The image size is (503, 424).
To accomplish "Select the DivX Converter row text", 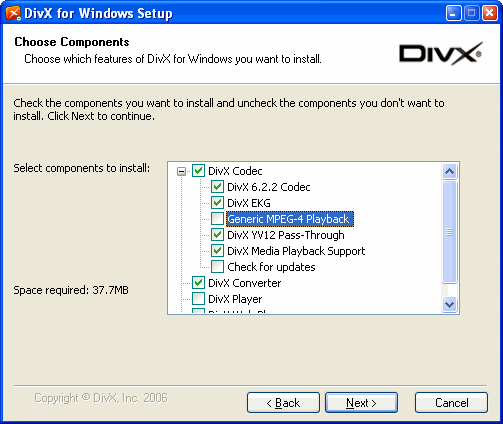I will [x=245, y=283].
